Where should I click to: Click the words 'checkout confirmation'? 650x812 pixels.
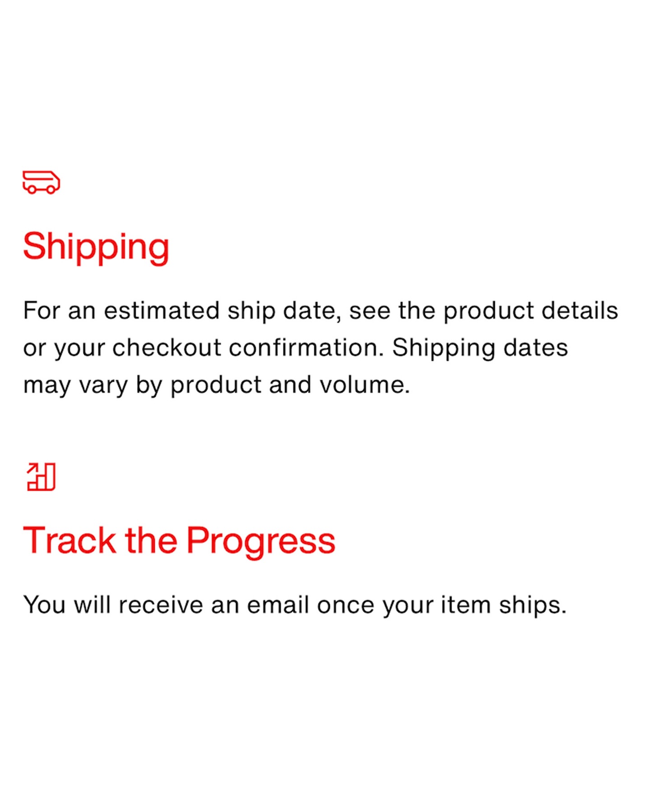pyautogui.click(x=248, y=348)
